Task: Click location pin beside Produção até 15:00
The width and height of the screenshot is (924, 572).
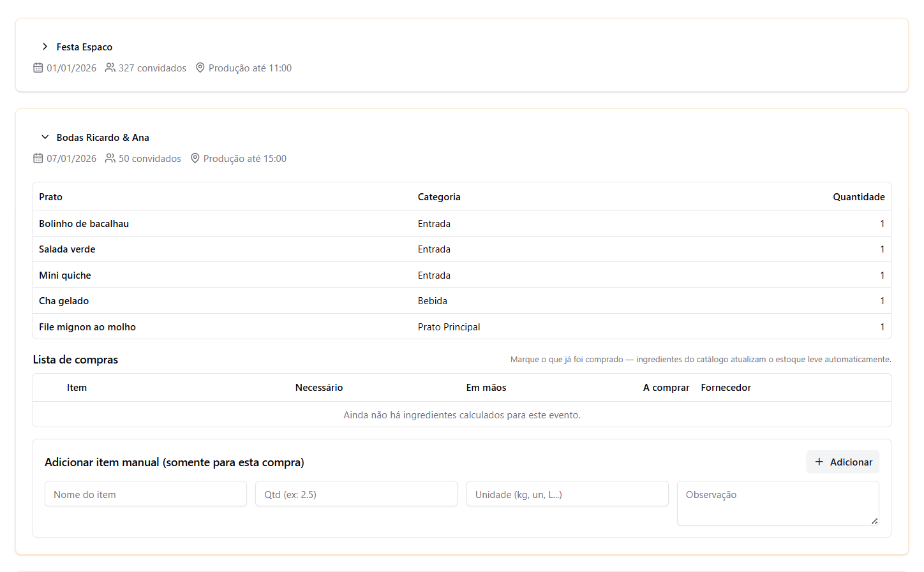Action: (195, 158)
